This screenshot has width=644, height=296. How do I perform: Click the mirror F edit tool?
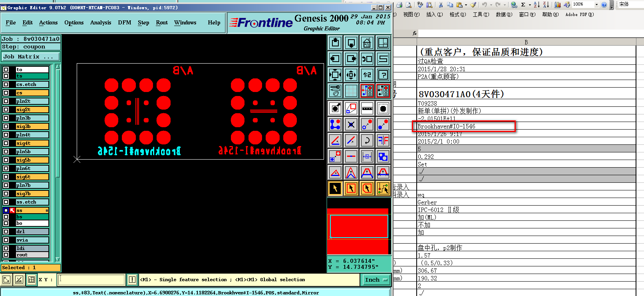point(383,140)
